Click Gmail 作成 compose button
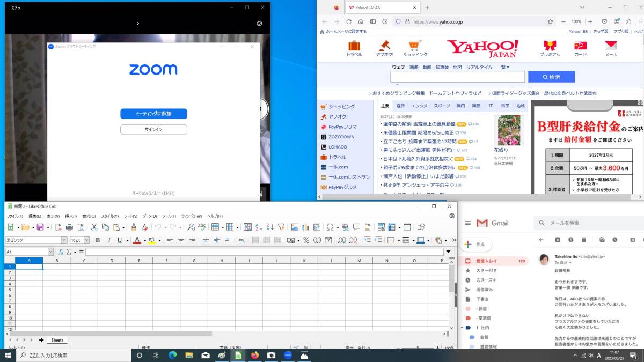644x362 pixels. (x=475, y=244)
